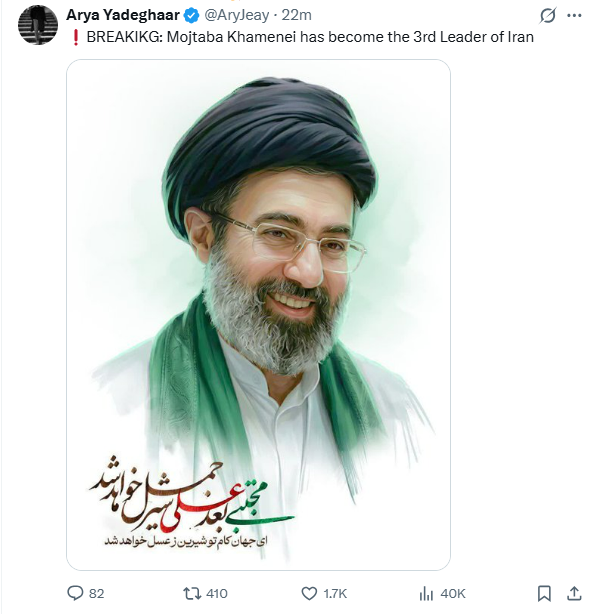Click the red exclamation mark emoji

pyautogui.click(x=76, y=38)
